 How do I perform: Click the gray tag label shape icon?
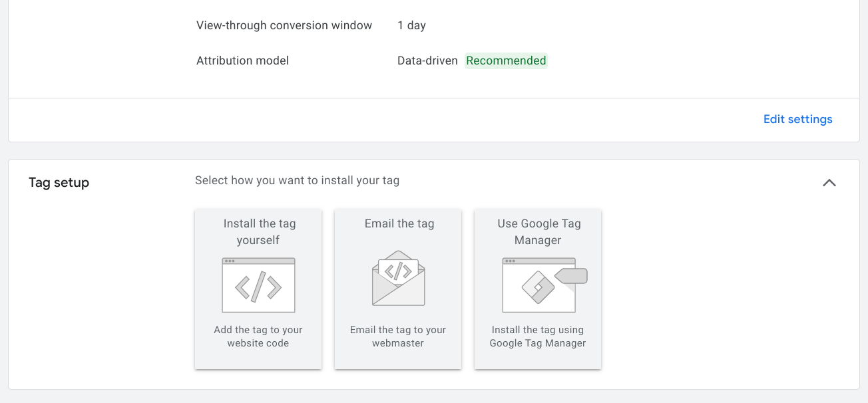pyautogui.click(x=572, y=275)
